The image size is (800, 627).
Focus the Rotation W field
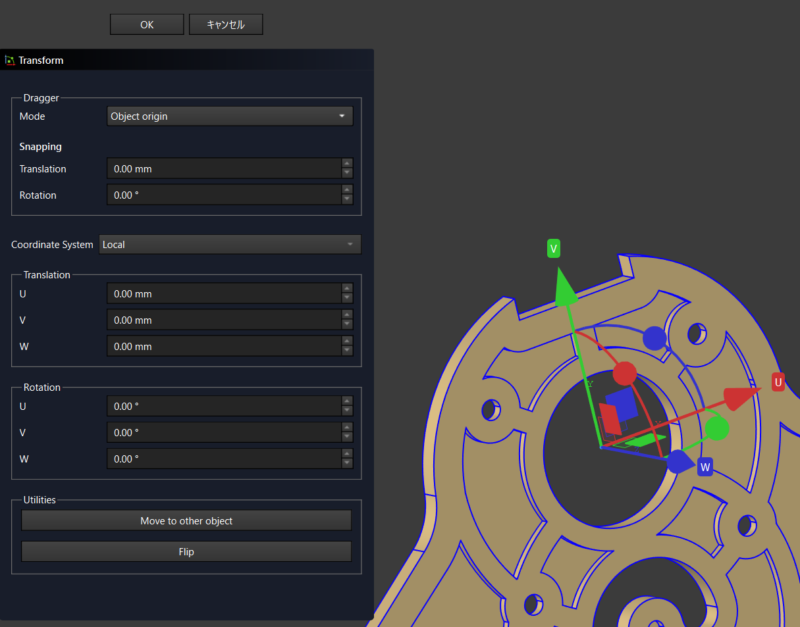click(224, 459)
